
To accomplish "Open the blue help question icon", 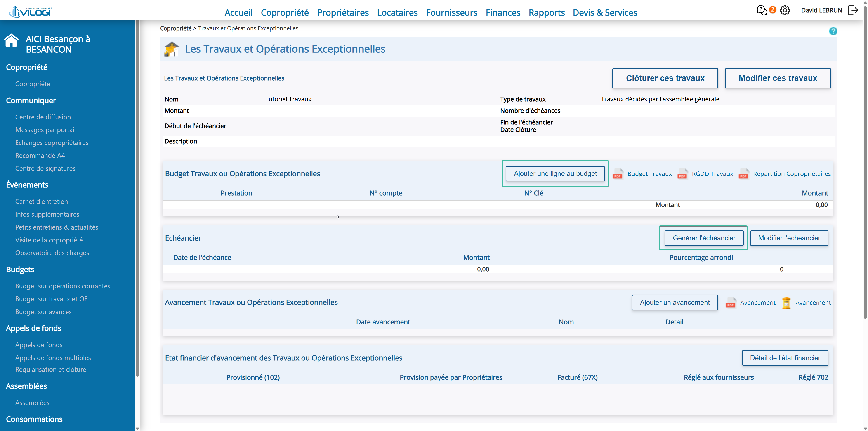I will pos(833,31).
